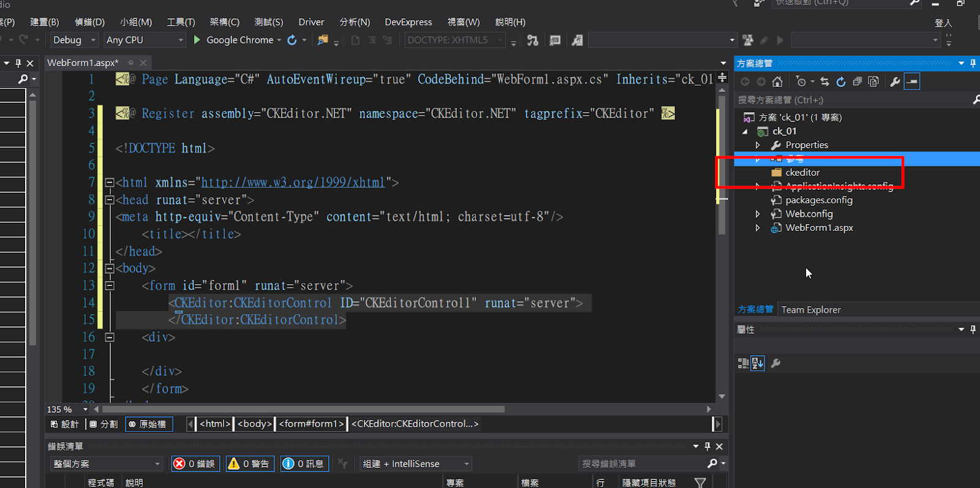This screenshot has height=488, width=980.
Task: Click the horizontal scrollbar of the code editor
Action: click(303, 409)
